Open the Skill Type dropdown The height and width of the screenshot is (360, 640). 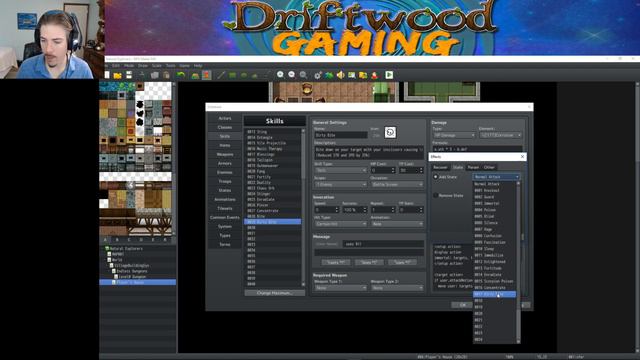[x=340, y=170]
